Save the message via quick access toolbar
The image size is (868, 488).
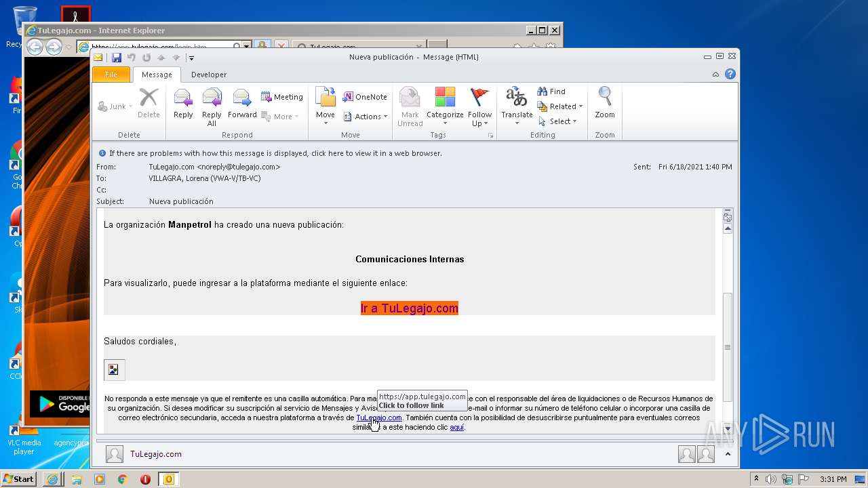pos(117,58)
